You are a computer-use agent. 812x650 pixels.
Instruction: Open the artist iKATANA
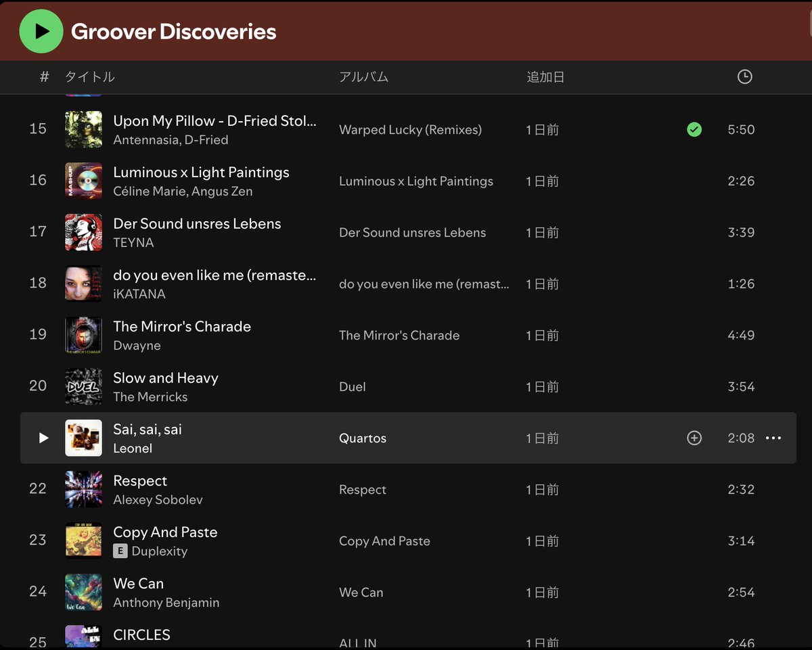pos(139,294)
